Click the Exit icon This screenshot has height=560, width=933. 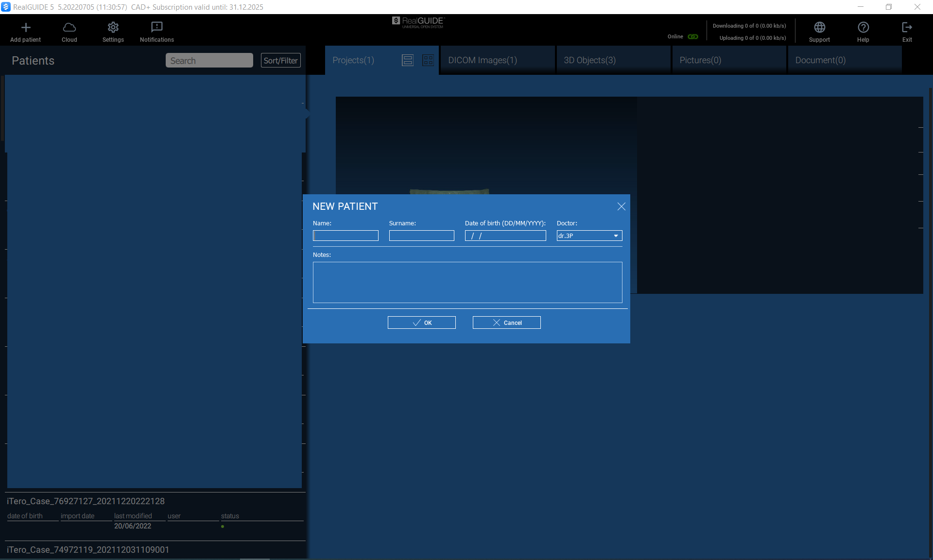click(x=907, y=28)
